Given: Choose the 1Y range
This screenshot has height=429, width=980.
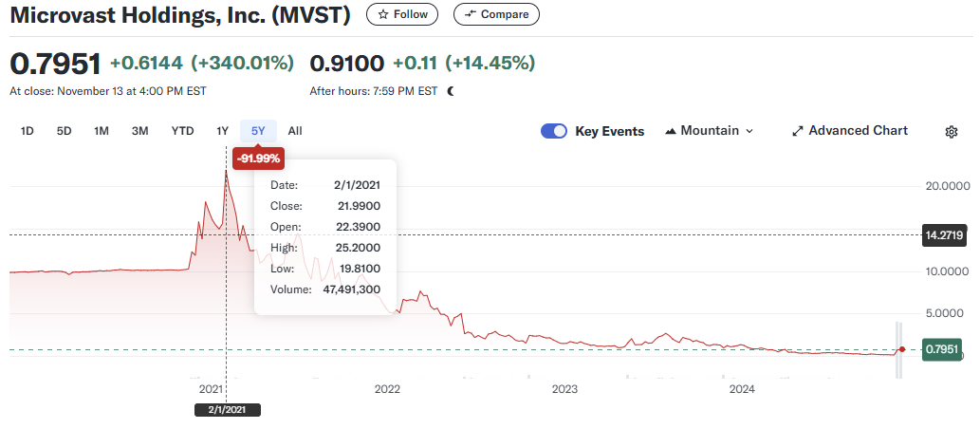Looking at the screenshot, I should [x=223, y=131].
